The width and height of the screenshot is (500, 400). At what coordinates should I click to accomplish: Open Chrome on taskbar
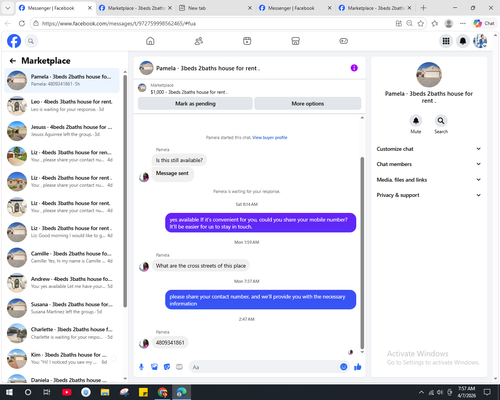162,392
